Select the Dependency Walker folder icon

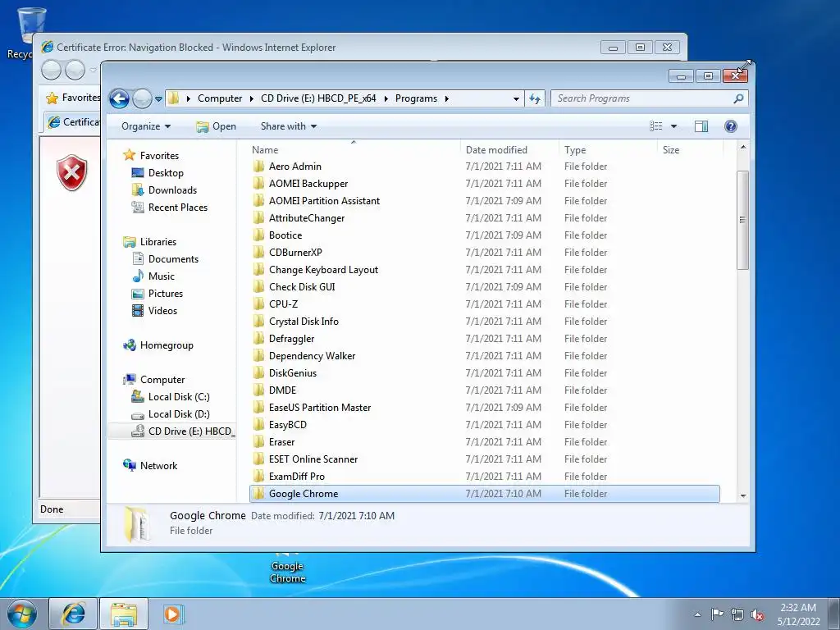tap(258, 355)
